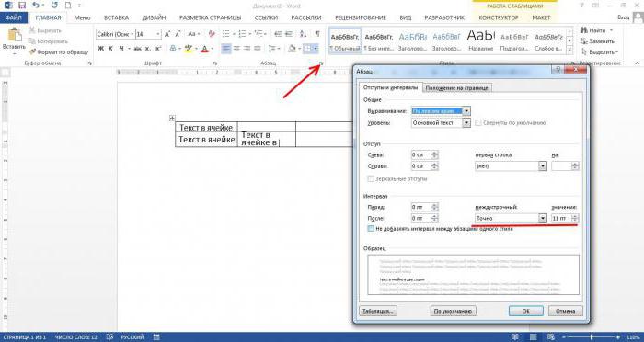Open the ФАЙЛ tab
Image resolution: width=644 pixels, height=342 pixels.
point(14,17)
